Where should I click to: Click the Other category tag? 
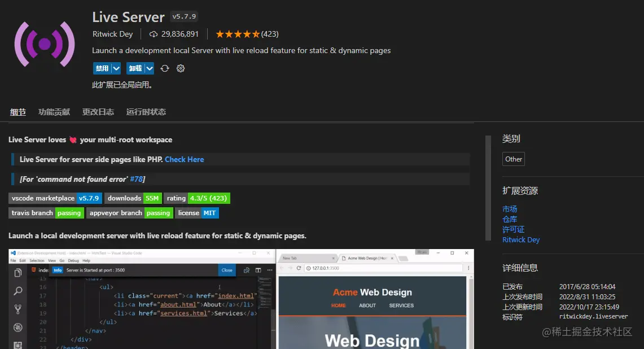[x=514, y=159]
